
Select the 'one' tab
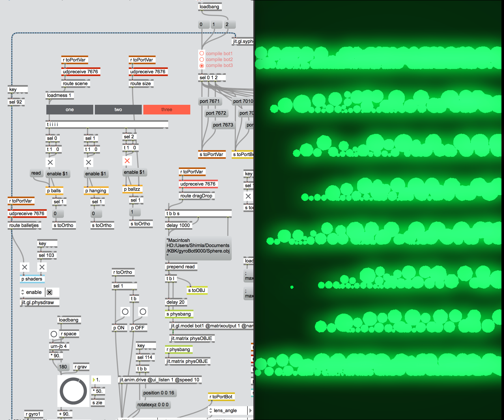click(x=70, y=110)
